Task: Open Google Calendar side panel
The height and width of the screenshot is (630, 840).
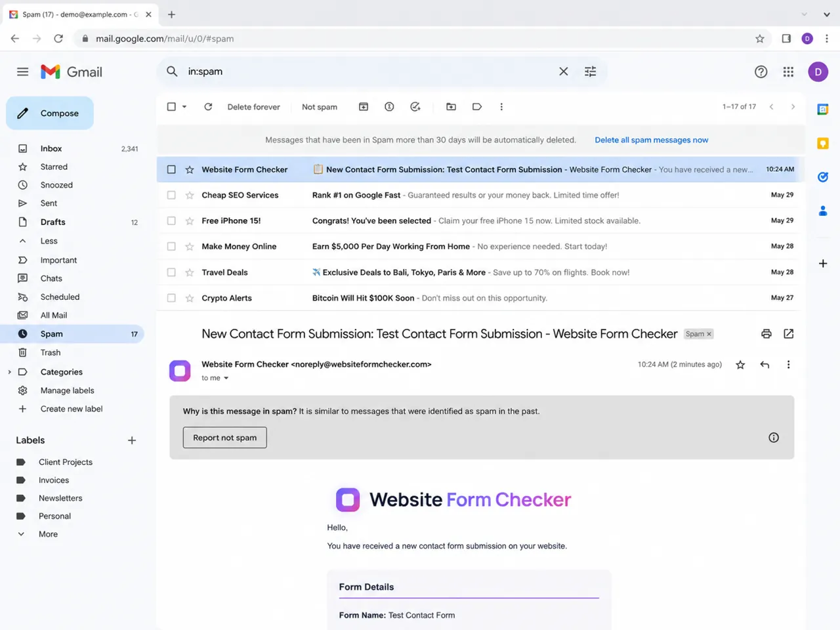Action: click(822, 109)
